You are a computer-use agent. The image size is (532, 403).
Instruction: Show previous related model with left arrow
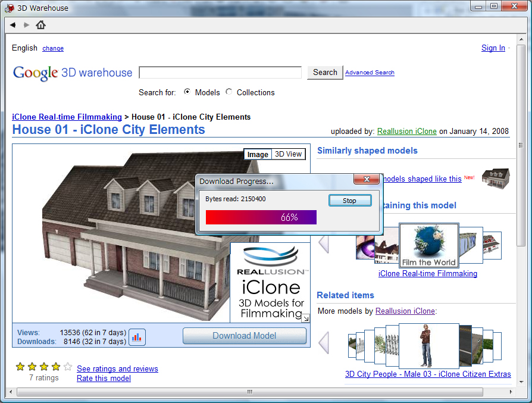tap(324, 343)
